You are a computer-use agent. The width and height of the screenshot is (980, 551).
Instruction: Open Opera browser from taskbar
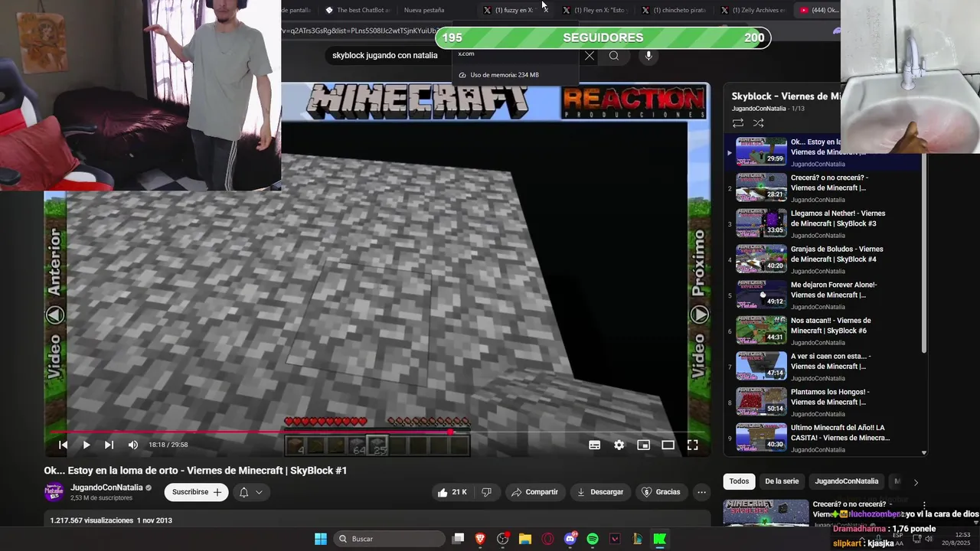point(547,539)
